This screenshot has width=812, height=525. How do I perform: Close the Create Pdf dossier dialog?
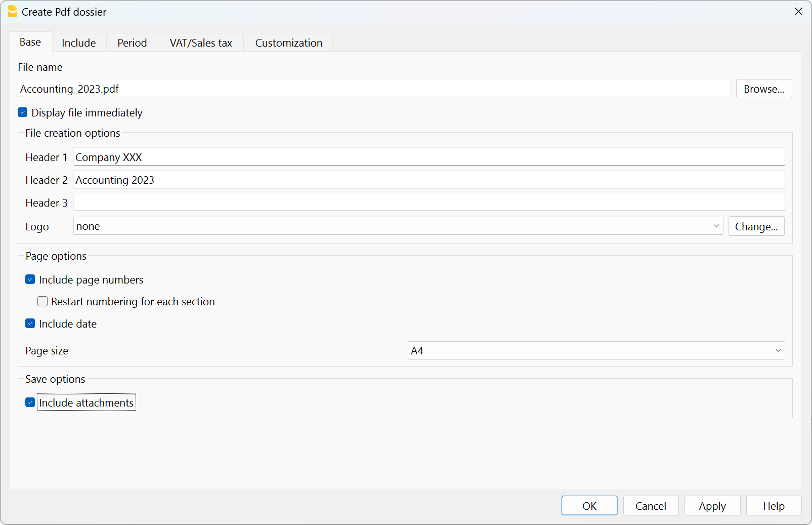798,12
